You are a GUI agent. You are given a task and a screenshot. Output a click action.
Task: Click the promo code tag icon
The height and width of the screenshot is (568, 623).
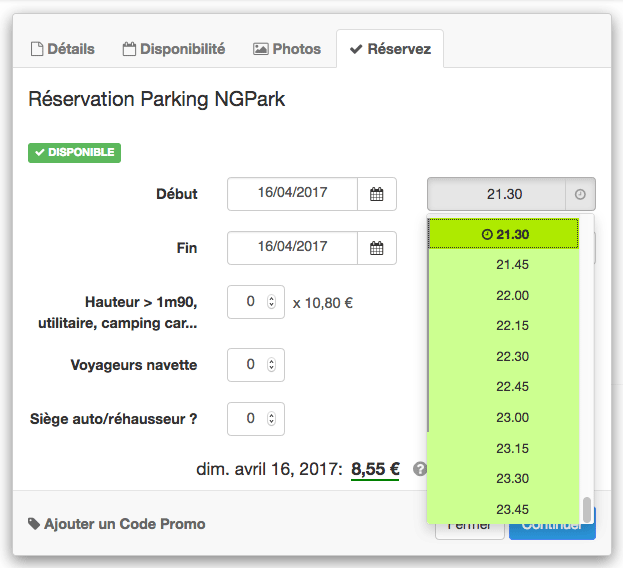point(34,524)
